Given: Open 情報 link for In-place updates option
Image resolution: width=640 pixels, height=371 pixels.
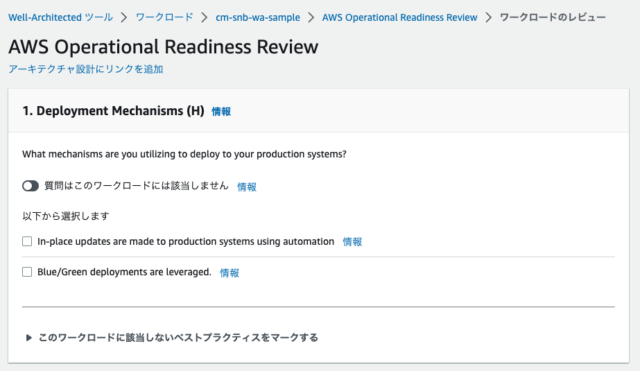Looking at the screenshot, I should click(352, 242).
